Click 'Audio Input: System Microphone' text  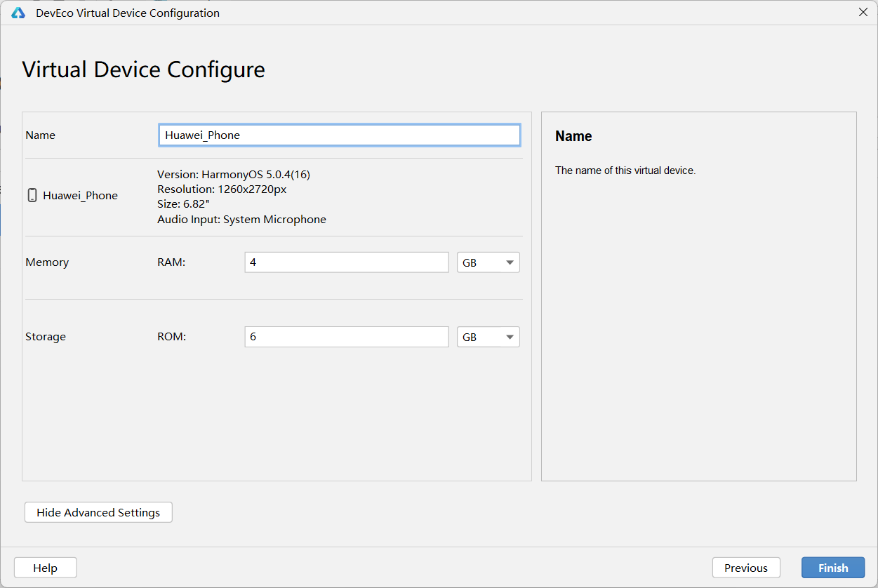pyautogui.click(x=241, y=220)
